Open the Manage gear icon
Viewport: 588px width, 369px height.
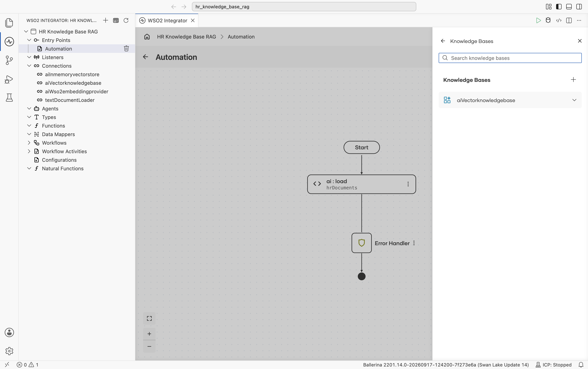(9, 351)
